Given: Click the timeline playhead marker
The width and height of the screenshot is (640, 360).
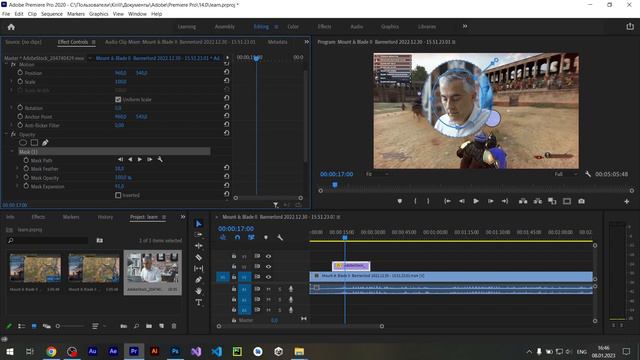Looking at the screenshot, I should pos(345,237).
